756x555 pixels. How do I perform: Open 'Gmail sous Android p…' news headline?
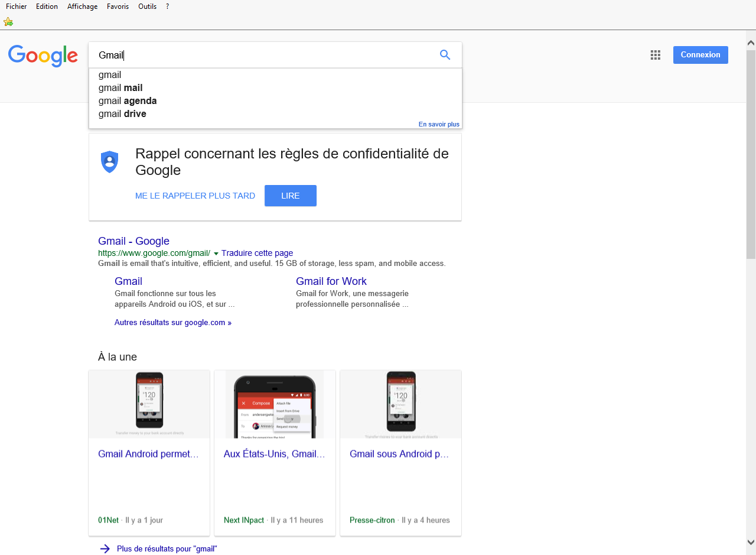tap(399, 454)
